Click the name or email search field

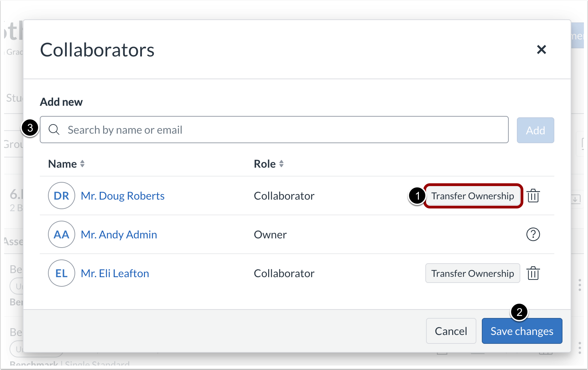[x=238, y=130]
